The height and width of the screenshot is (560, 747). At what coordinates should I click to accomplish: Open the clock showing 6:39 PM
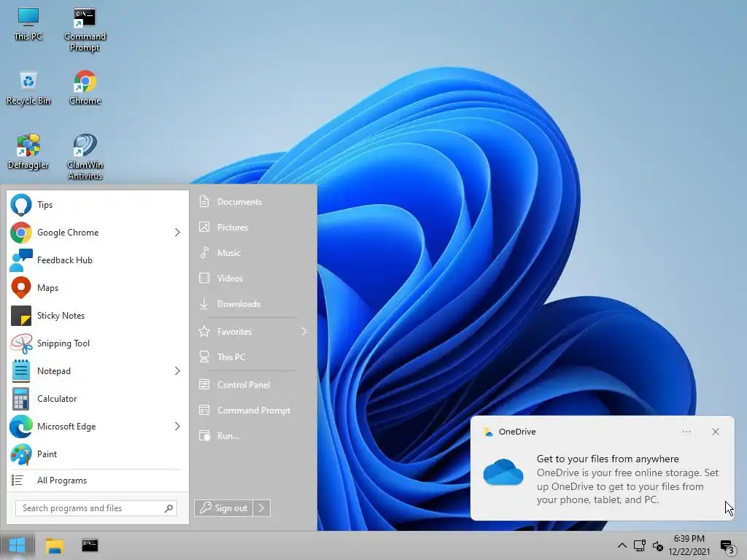[689, 545]
